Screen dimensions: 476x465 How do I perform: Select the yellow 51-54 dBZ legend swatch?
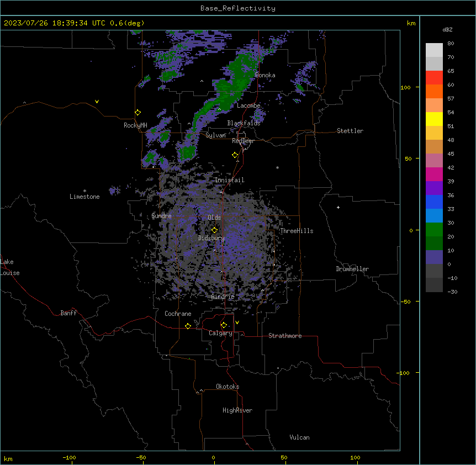(x=434, y=119)
